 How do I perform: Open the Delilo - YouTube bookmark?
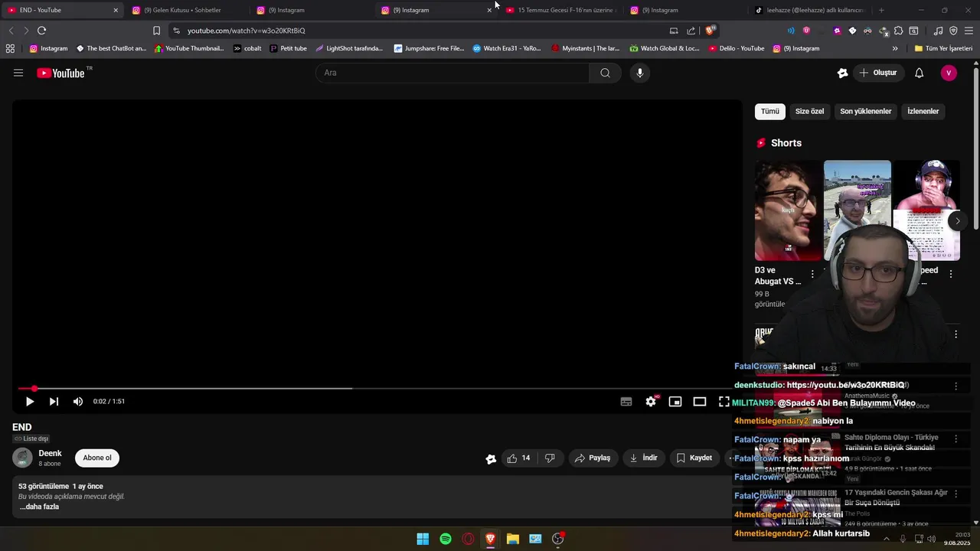click(737, 48)
